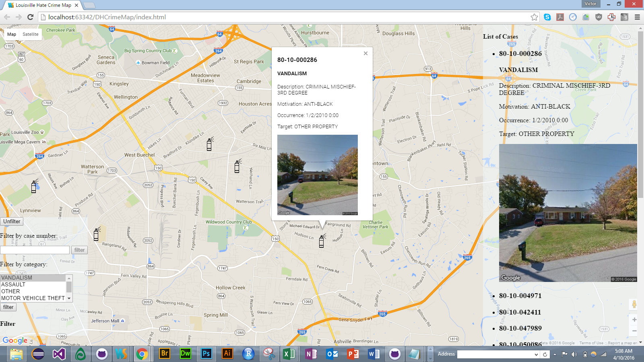Open the Chrome hamburger menu
The width and height of the screenshot is (644, 362).
(x=637, y=17)
